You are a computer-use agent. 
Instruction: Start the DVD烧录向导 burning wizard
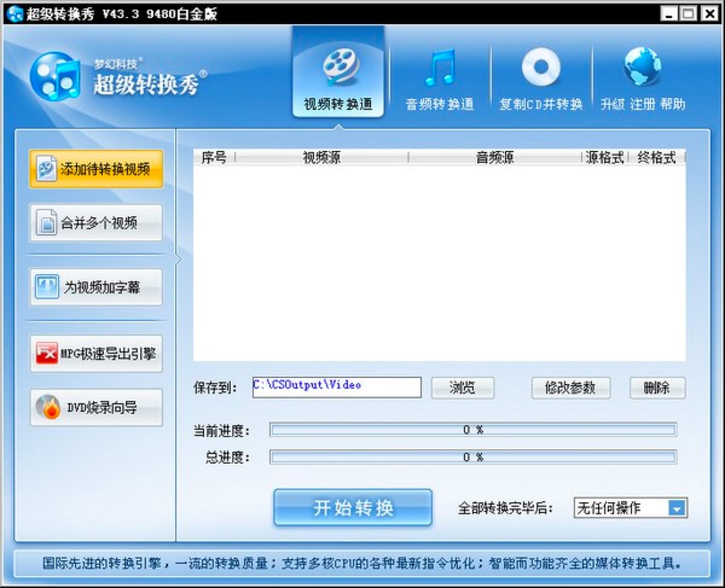pos(95,407)
